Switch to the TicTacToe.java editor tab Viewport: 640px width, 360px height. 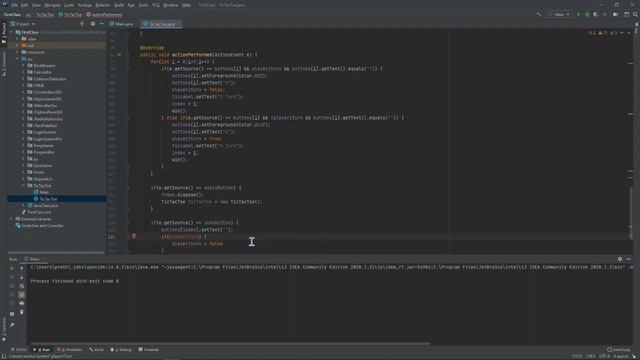click(x=162, y=24)
